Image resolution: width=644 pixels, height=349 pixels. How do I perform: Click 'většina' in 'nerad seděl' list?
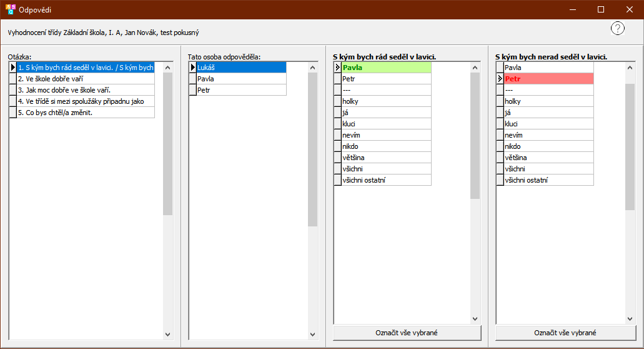coord(548,158)
